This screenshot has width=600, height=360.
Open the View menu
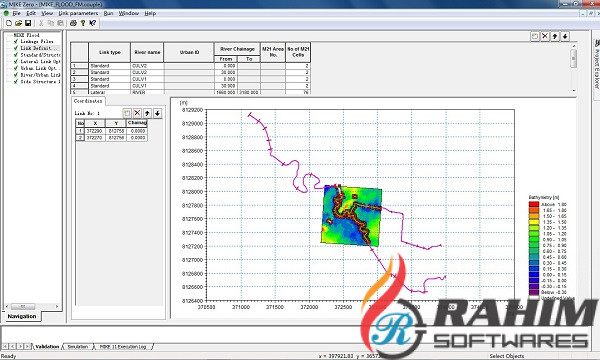tap(47, 13)
